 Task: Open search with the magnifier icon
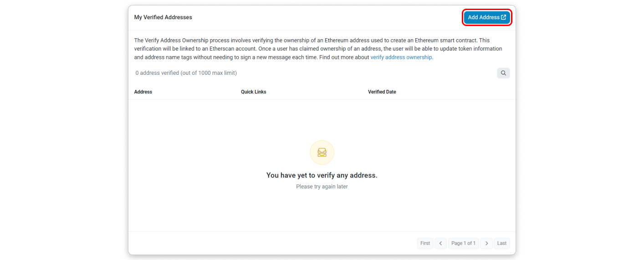[503, 73]
